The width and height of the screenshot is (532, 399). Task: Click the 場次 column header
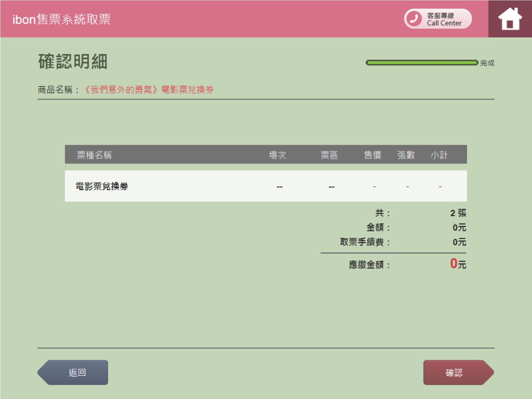(x=277, y=155)
